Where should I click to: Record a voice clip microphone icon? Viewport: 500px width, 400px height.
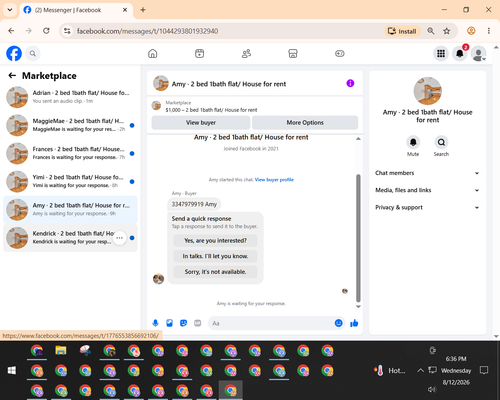pos(155,323)
